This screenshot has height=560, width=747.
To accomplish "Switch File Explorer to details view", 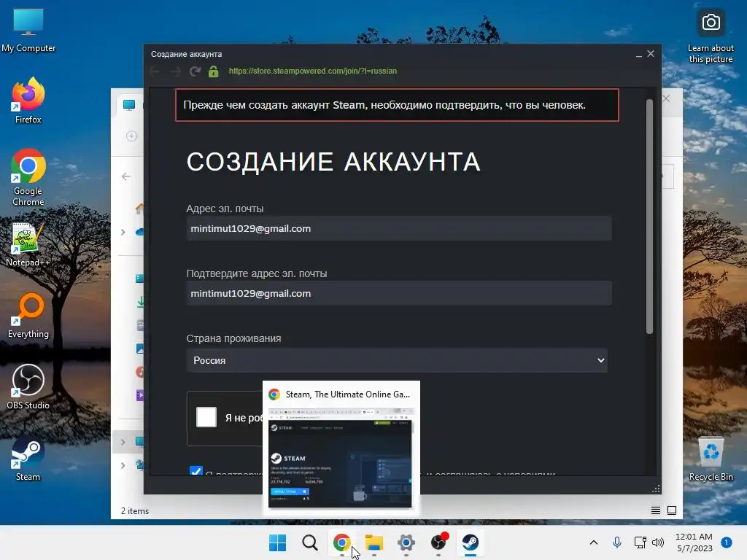I will [x=656, y=510].
